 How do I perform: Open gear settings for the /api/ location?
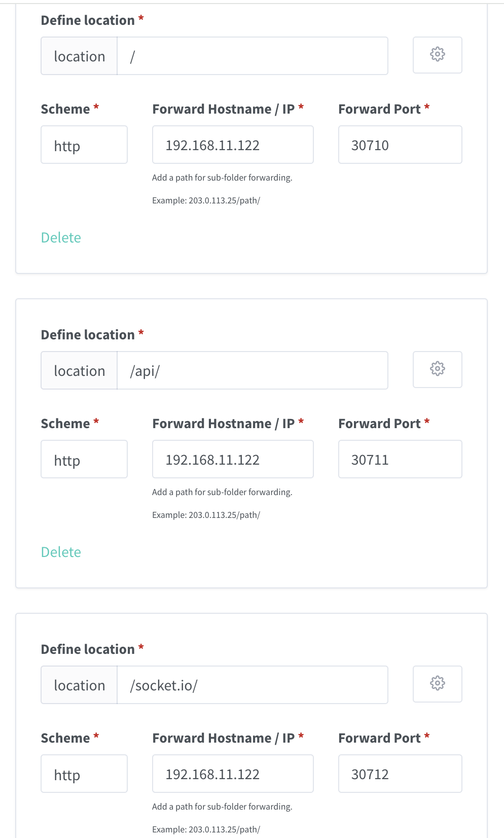point(437,369)
